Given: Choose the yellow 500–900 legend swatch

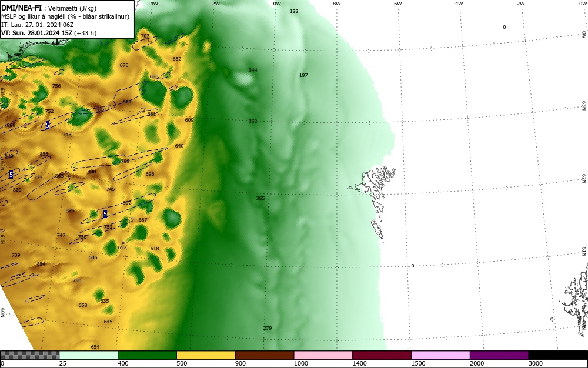Looking at the screenshot, I should click(x=206, y=355).
